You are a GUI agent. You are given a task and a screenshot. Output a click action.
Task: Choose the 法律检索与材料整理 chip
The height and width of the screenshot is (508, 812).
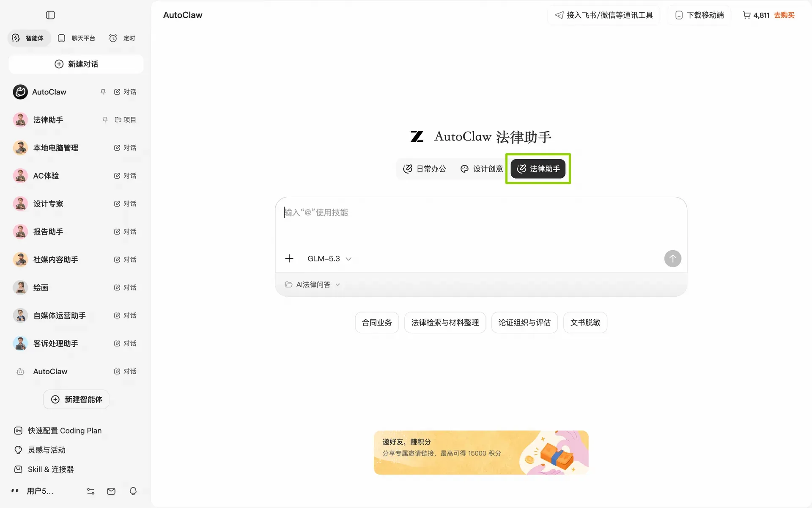[x=445, y=323]
